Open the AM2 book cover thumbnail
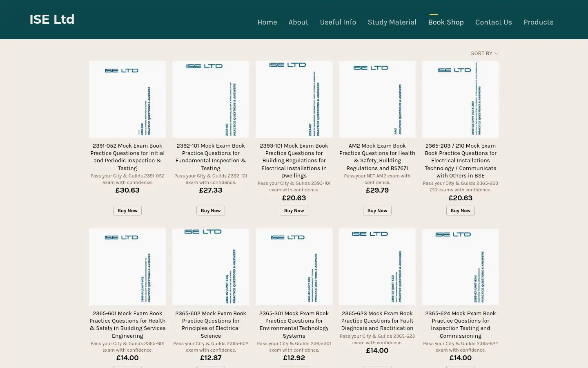Image resolution: width=588 pixels, height=368 pixels. [377, 99]
